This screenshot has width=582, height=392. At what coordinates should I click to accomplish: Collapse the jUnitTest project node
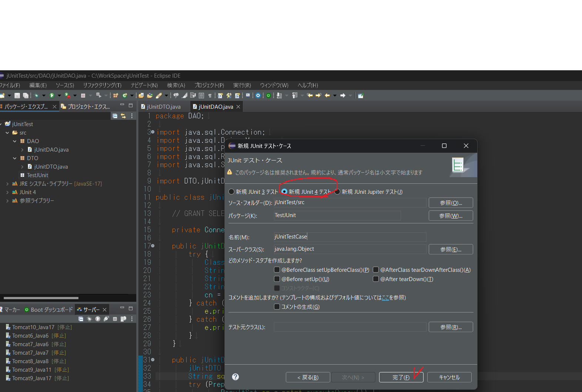coord(1,124)
